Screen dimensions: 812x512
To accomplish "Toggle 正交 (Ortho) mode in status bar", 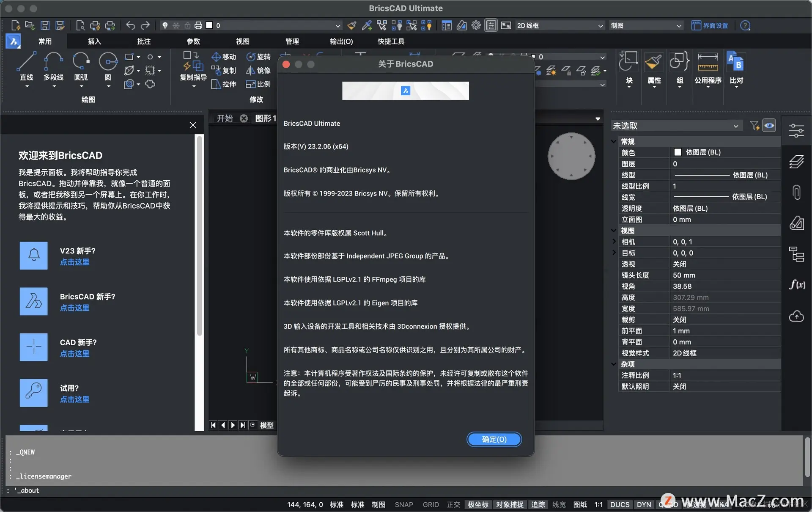I will tap(453, 504).
